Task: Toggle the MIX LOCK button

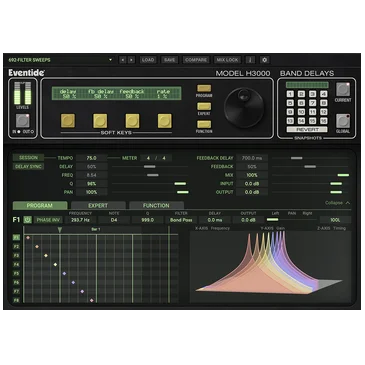Action: click(227, 60)
